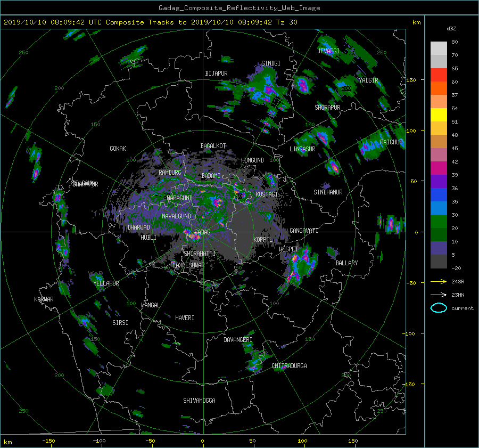Click the KARWAR city label

[x=44, y=299]
